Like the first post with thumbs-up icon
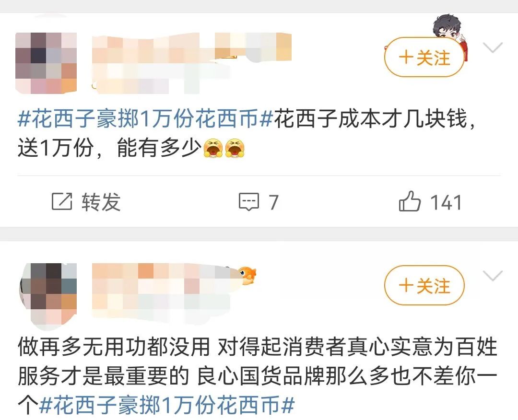518x420 pixels. point(410,201)
